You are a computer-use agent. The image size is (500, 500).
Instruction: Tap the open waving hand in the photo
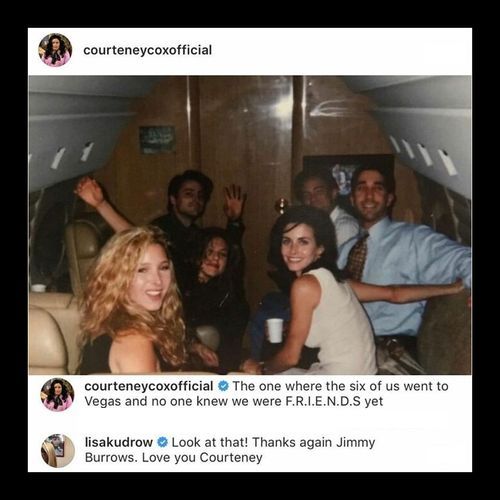(234, 202)
